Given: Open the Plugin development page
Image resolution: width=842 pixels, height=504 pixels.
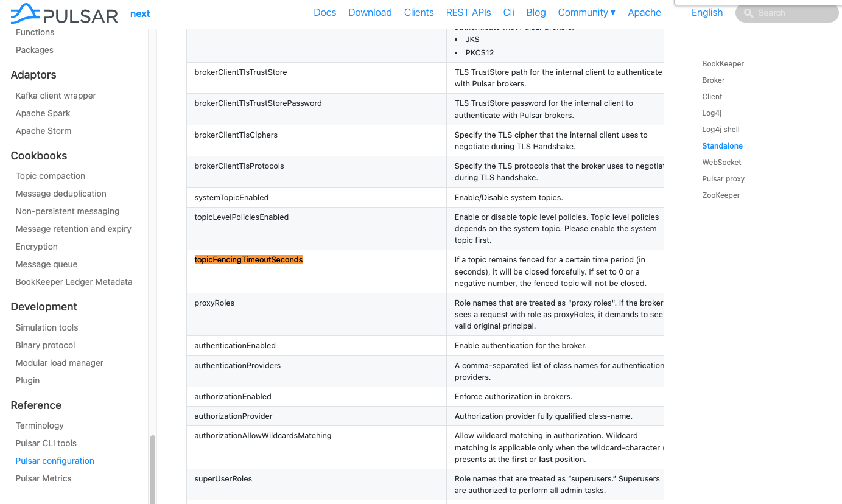Looking at the screenshot, I should tap(27, 380).
